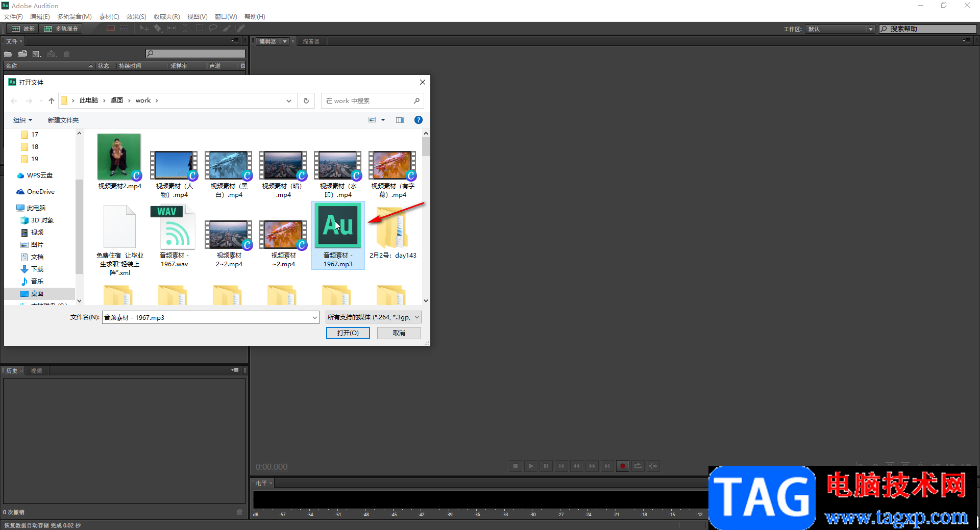Click the refresh icon in address bar

[306, 100]
